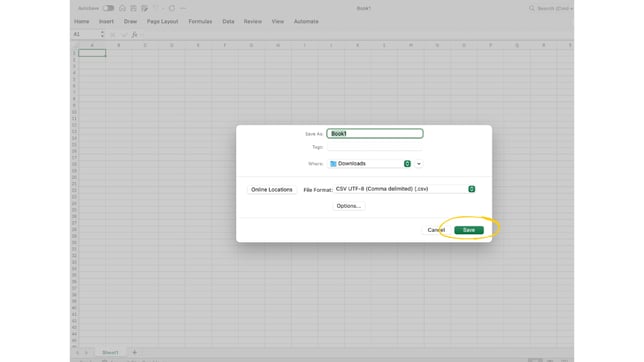Open the Page Layout ribbon tab
644x362 pixels.
[x=163, y=21]
